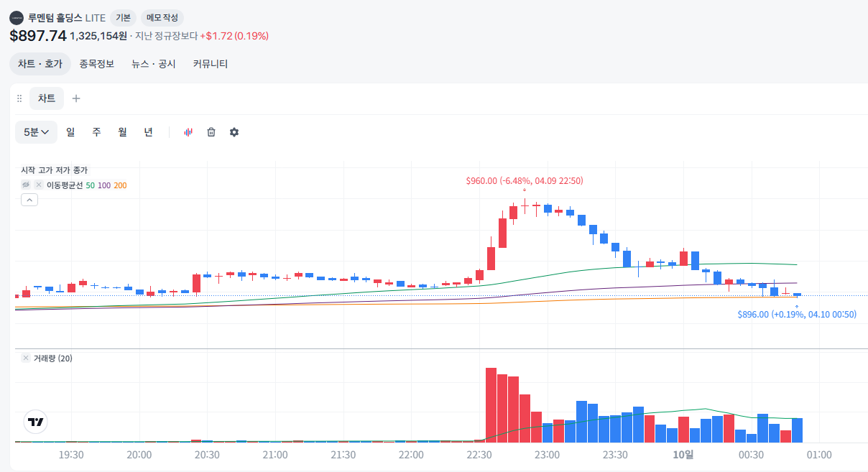Screen dimensions: 868x472
Task: Click the TradingView logo icon
Action: 35,422
